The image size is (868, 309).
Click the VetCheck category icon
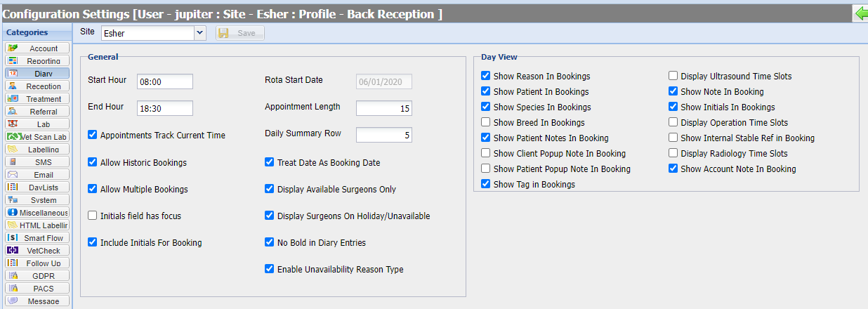pos(13,251)
